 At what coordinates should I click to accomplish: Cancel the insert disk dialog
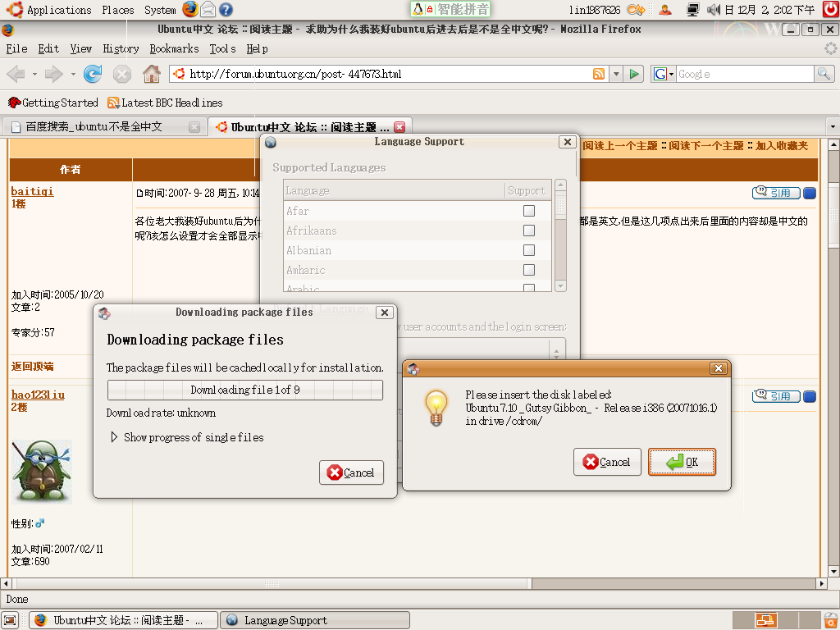(607, 462)
